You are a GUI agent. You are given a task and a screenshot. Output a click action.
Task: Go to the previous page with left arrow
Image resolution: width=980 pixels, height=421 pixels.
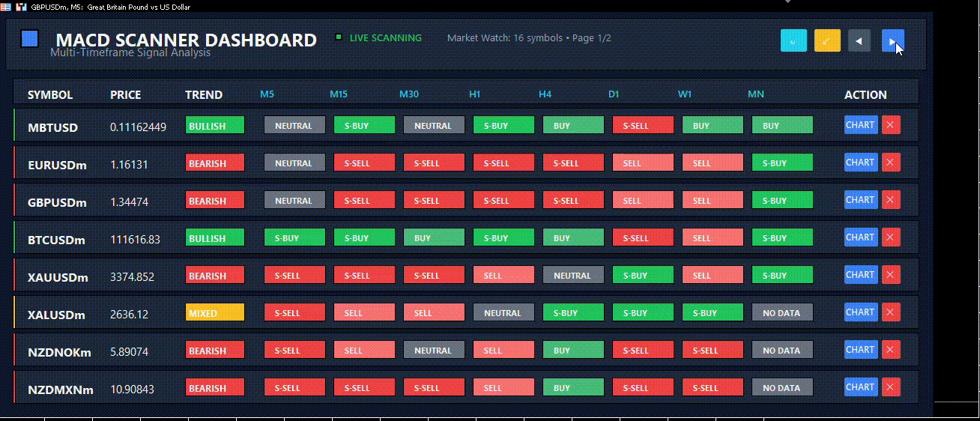859,40
